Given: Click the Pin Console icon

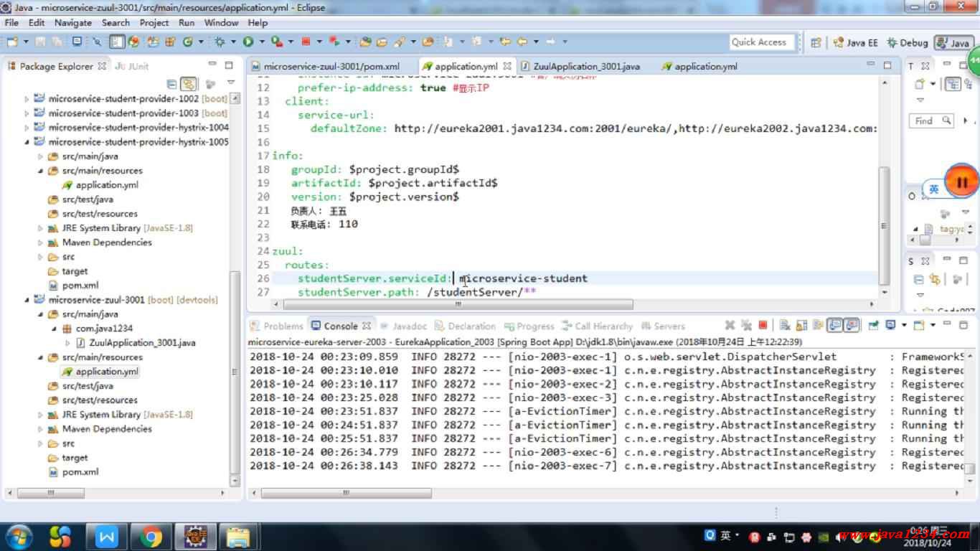Looking at the screenshot, I should [x=873, y=325].
